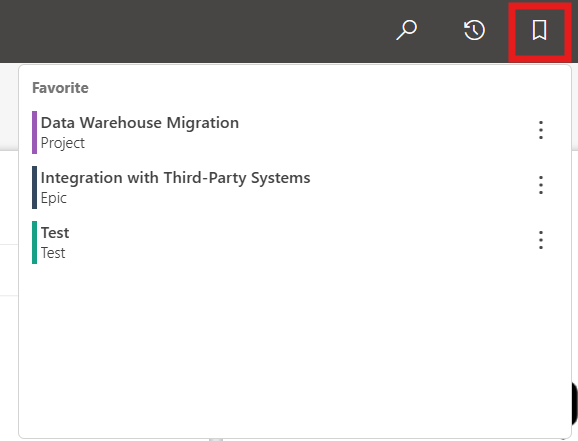Open more options for Data Warehouse Migration
This screenshot has width=578, height=441.
coord(540,130)
